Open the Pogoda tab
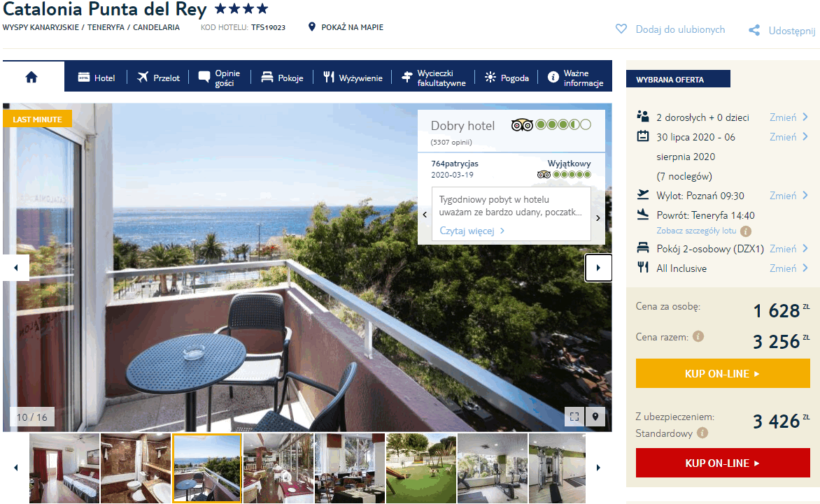 point(507,78)
